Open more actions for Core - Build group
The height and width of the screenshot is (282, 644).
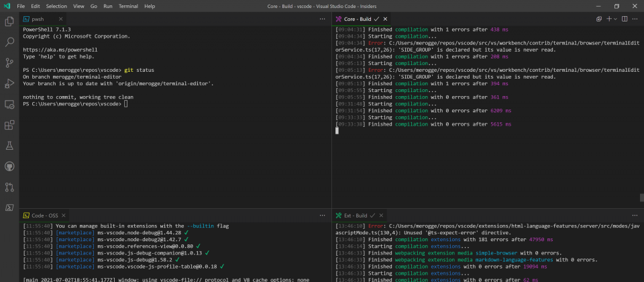click(x=635, y=19)
